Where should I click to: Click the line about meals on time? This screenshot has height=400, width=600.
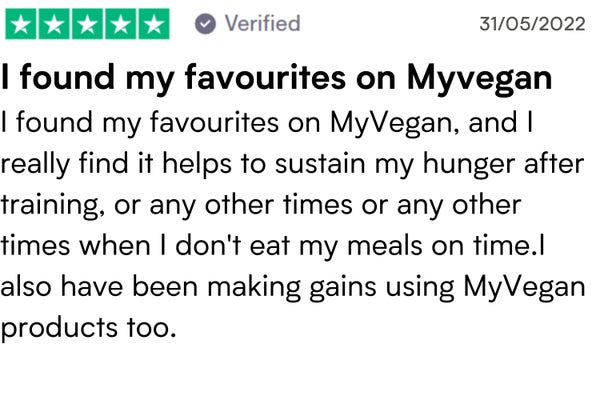pyautogui.click(x=272, y=246)
